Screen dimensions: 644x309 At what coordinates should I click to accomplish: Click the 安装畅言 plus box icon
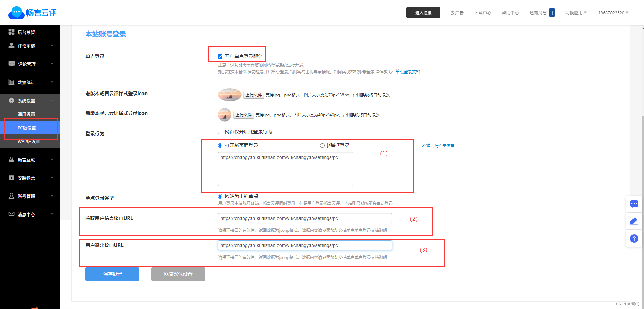coord(12,178)
